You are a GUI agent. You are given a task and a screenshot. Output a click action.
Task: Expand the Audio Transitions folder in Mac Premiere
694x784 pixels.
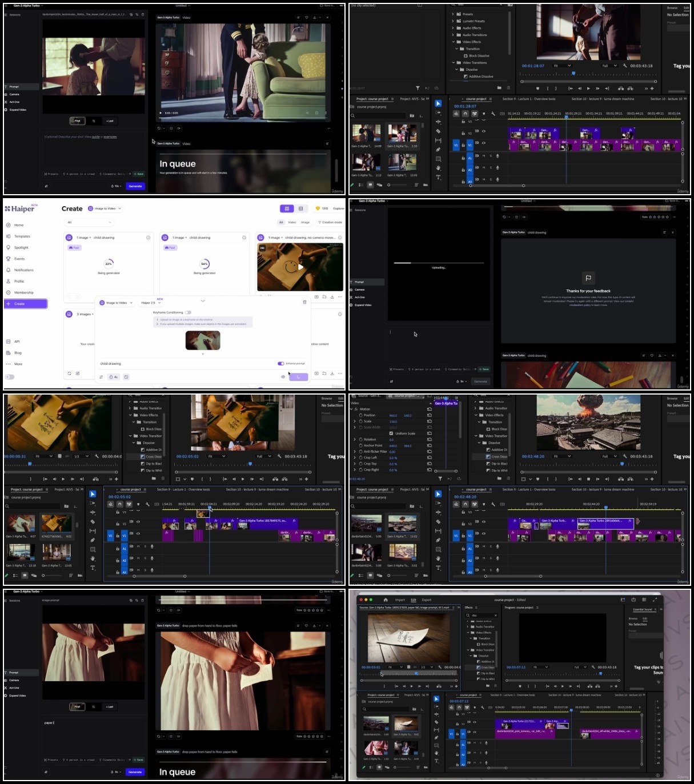(x=468, y=627)
